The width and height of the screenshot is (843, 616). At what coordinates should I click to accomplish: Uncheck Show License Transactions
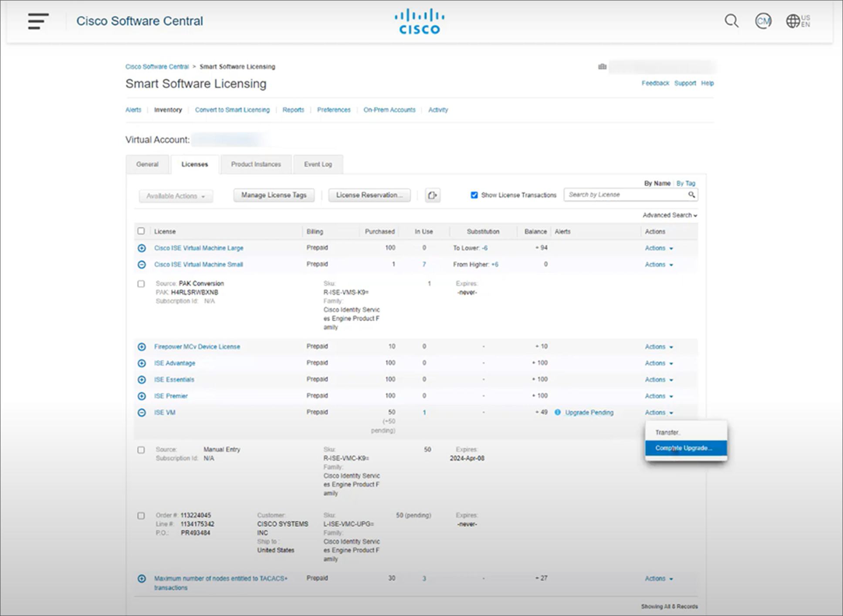pyautogui.click(x=474, y=195)
